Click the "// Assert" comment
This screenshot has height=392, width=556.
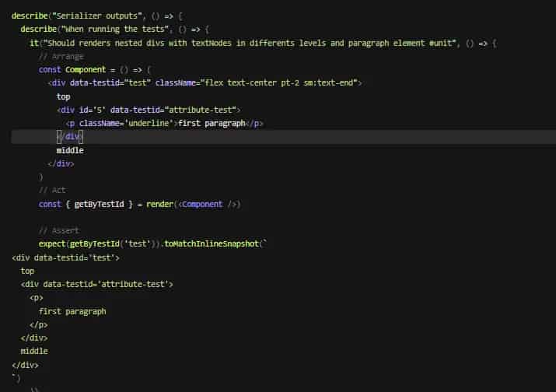(x=59, y=230)
